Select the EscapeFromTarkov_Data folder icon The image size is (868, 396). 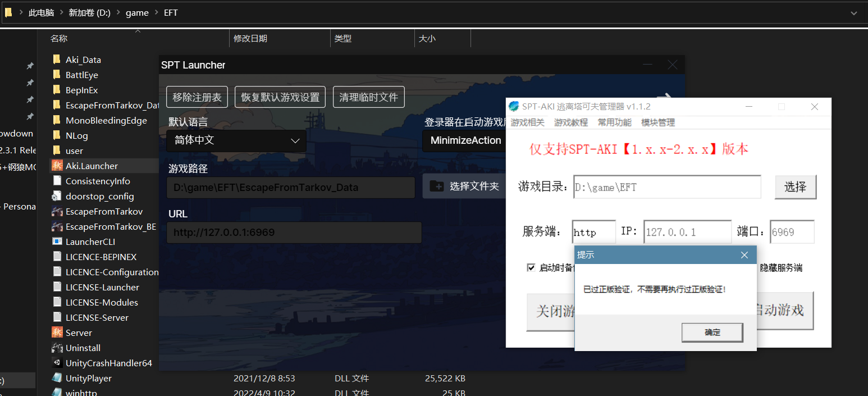tap(56, 105)
